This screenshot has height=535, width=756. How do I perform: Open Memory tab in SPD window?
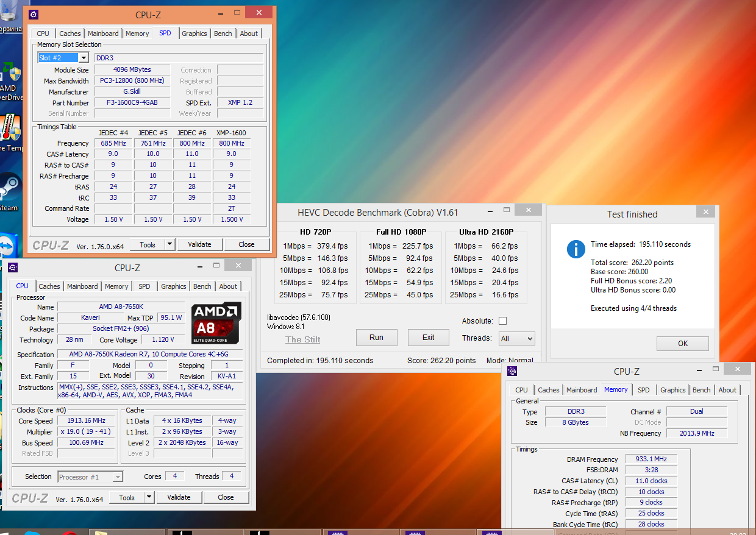pyautogui.click(x=137, y=34)
